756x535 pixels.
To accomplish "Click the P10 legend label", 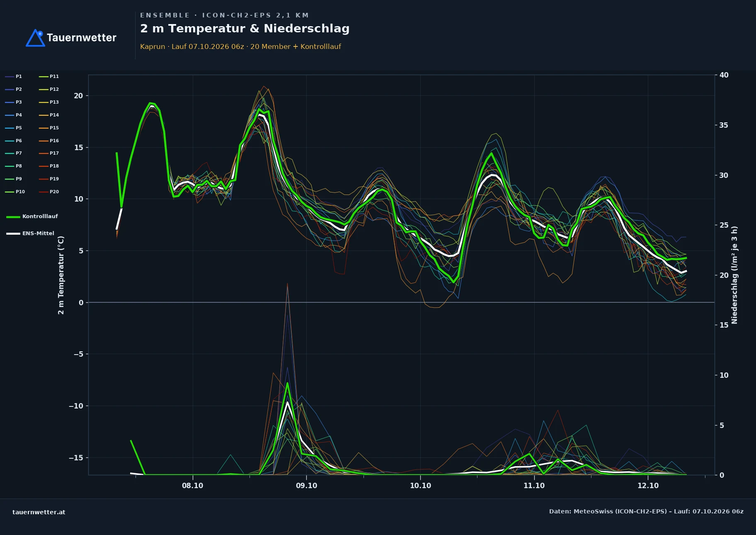I will [x=20, y=192].
